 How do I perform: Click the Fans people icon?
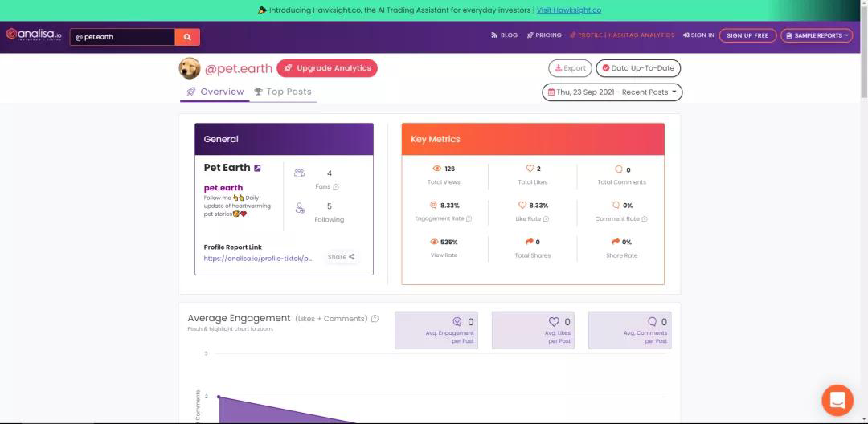tap(300, 173)
